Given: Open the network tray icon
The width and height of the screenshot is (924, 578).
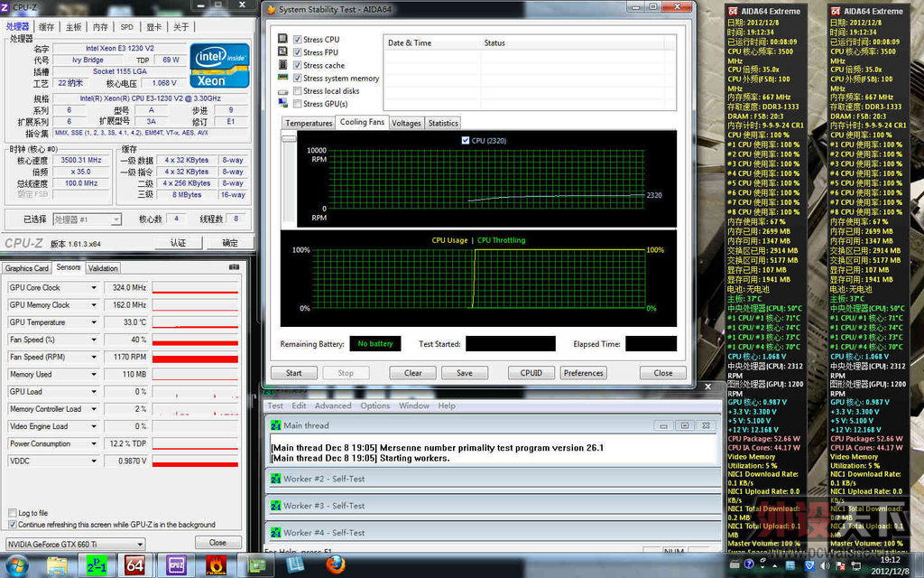Looking at the screenshot, I should tap(857, 565).
